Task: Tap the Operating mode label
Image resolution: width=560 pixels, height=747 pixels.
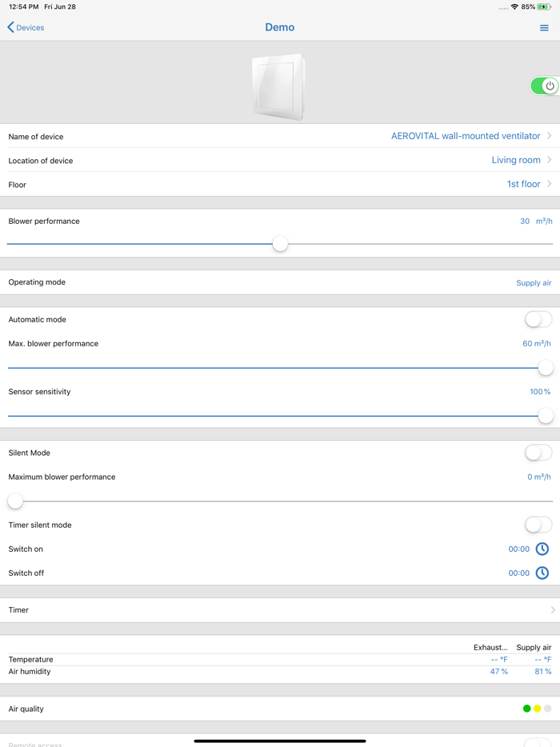Action: point(37,282)
